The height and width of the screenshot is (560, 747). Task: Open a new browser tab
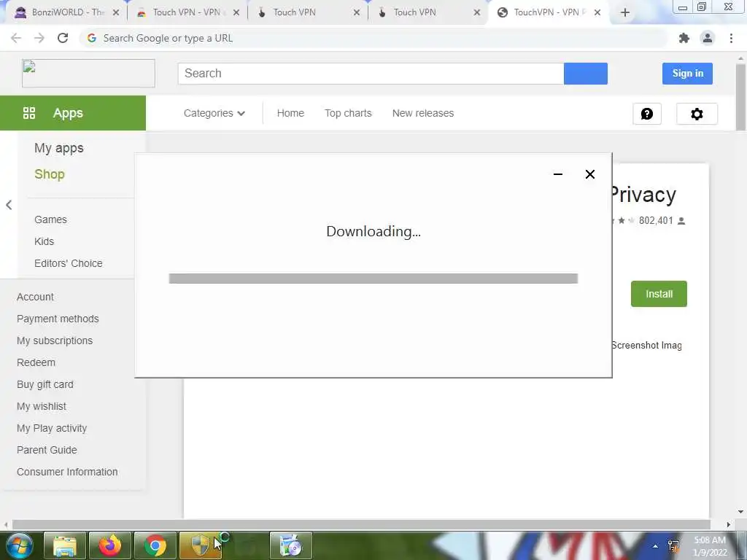click(x=625, y=13)
